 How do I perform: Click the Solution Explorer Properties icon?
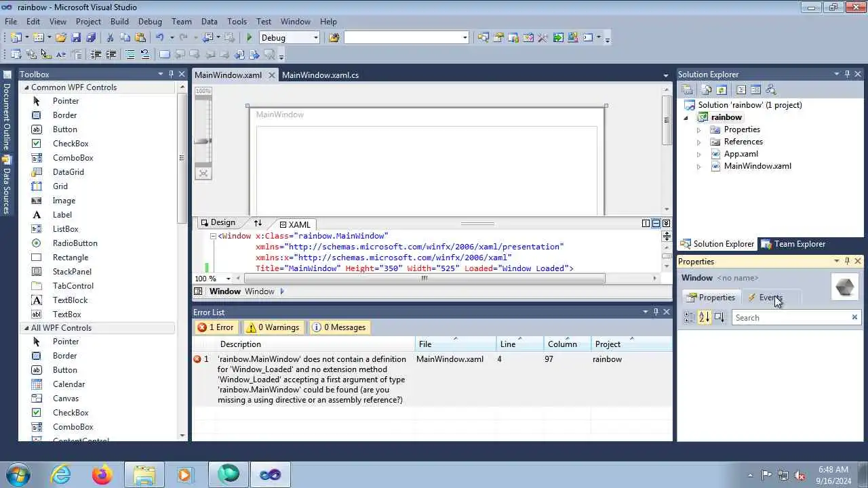(x=687, y=89)
